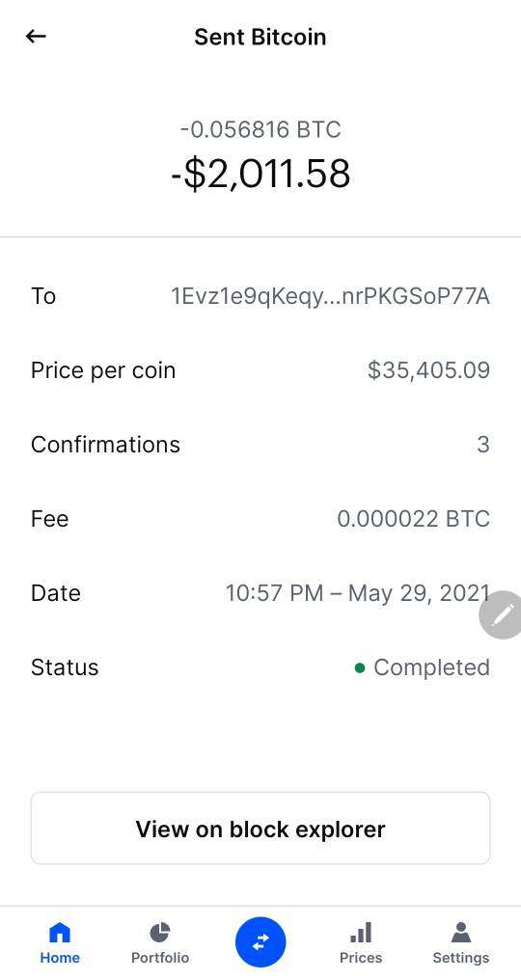Tap the -$2,011.58 amount

[260, 174]
